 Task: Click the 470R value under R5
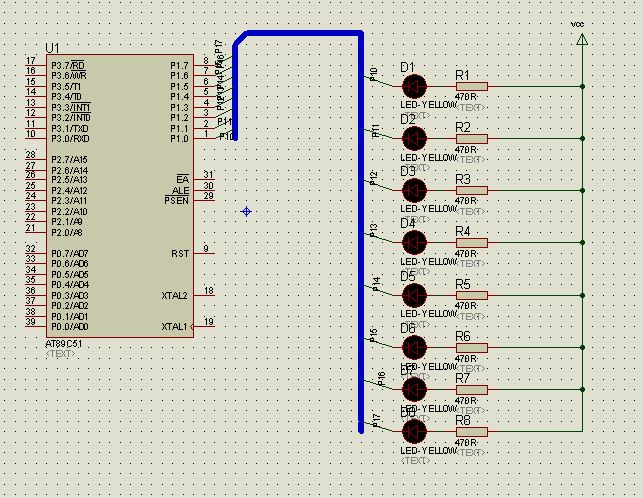click(466, 306)
